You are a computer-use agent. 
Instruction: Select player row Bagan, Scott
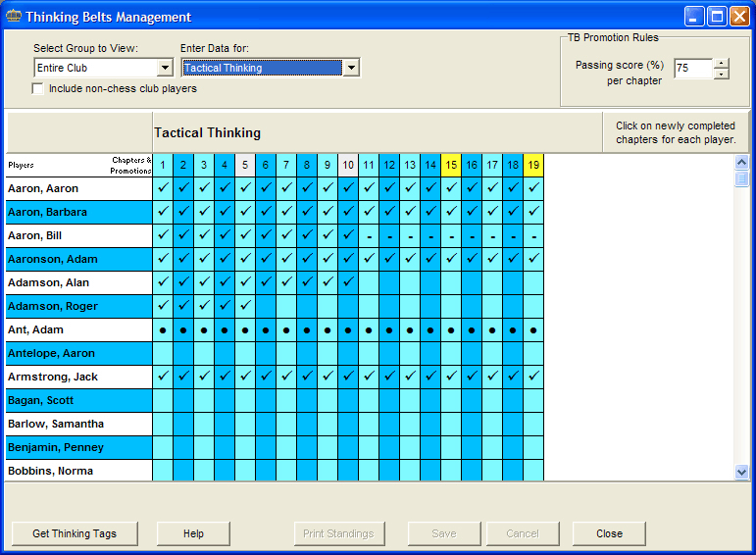point(79,400)
